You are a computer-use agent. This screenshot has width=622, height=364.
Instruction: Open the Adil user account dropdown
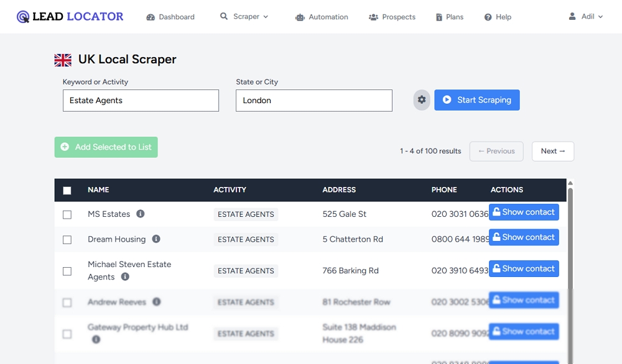pyautogui.click(x=586, y=17)
